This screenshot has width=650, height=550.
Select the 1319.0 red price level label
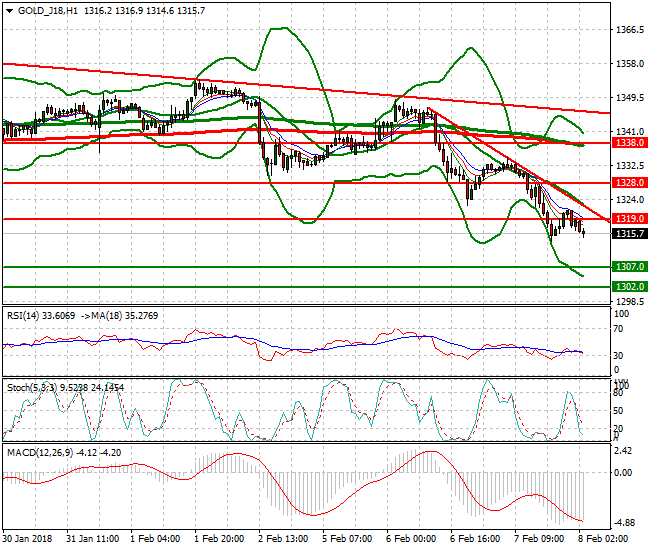click(630, 219)
